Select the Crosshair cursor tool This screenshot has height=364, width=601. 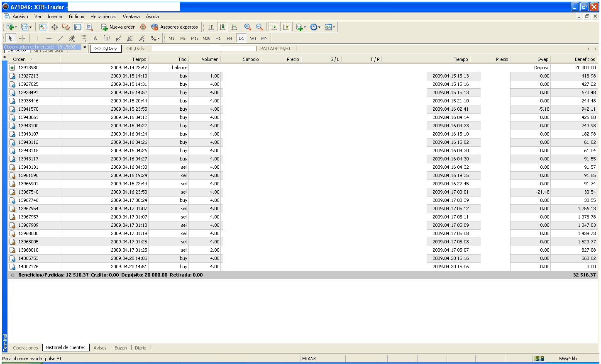tap(22, 38)
